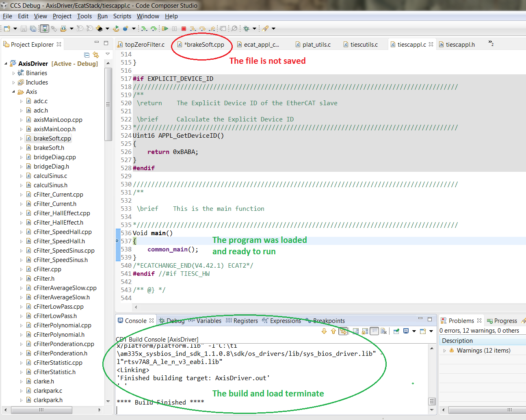Click the Debug bug toolbar icon
The width and height of the screenshot is (526, 420).
click(246, 28)
